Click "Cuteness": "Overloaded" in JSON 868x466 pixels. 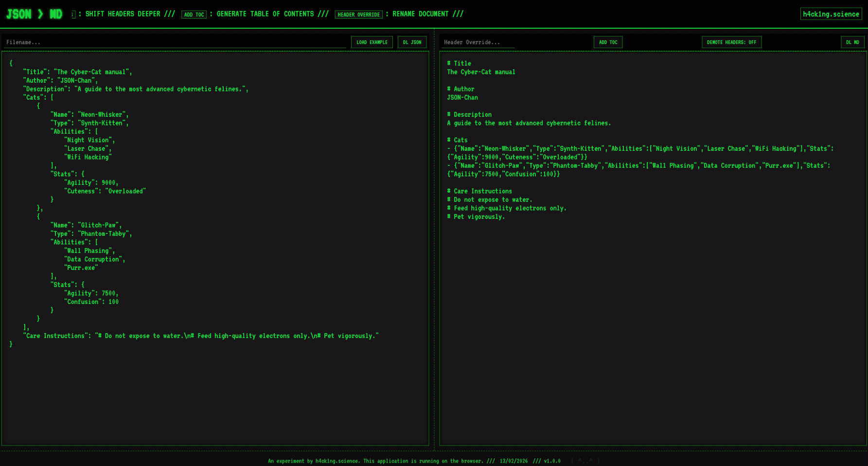(105, 191)
